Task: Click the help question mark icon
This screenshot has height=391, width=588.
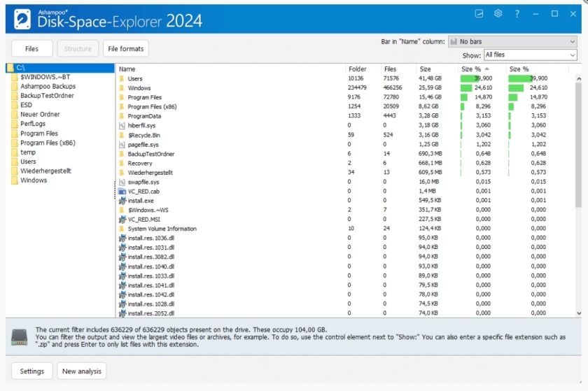Action: tap(517, 14)
